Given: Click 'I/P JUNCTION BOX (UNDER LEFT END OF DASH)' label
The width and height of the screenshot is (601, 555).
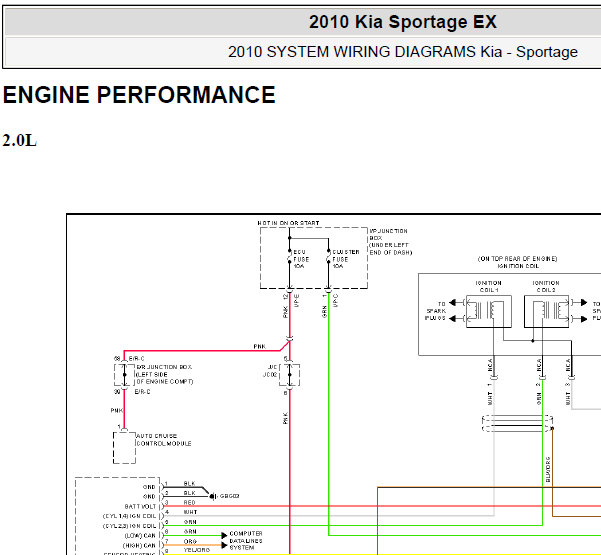Looking at the screenshot, I should pyautogui.click(x=391, y=242).
